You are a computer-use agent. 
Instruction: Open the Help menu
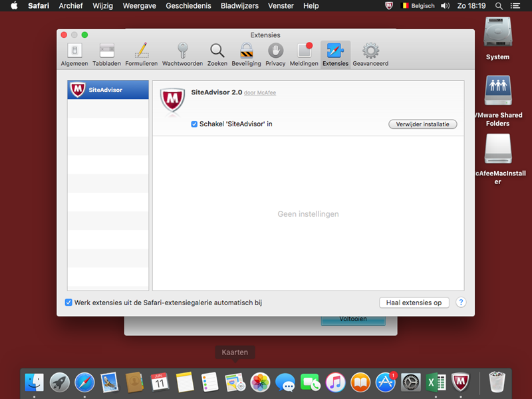click(311, 6)
